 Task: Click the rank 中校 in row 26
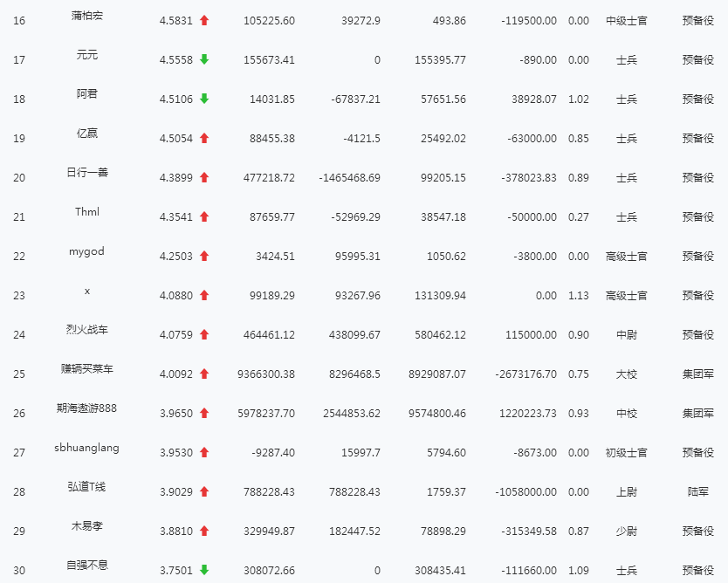click(627, 414)
